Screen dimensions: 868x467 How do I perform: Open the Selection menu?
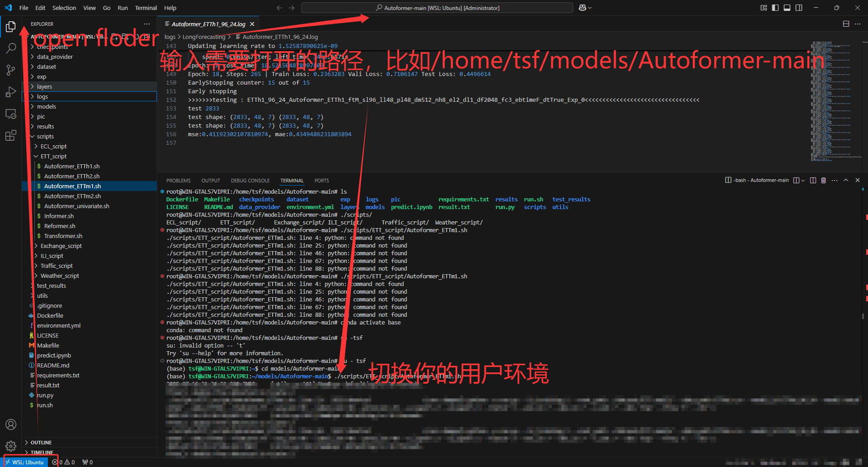(x=64, y=8)
